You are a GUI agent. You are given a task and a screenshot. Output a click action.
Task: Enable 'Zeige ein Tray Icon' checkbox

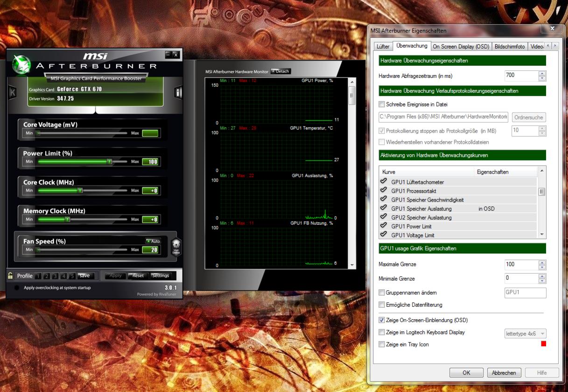pyautogui.click(x=382, y=344)
